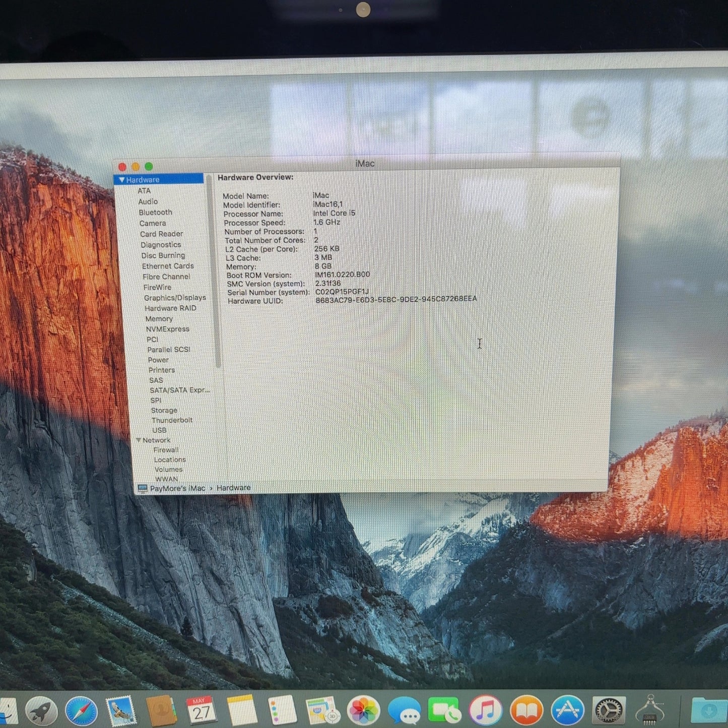Collapse the Network section in the sidebar

point(138,440)
